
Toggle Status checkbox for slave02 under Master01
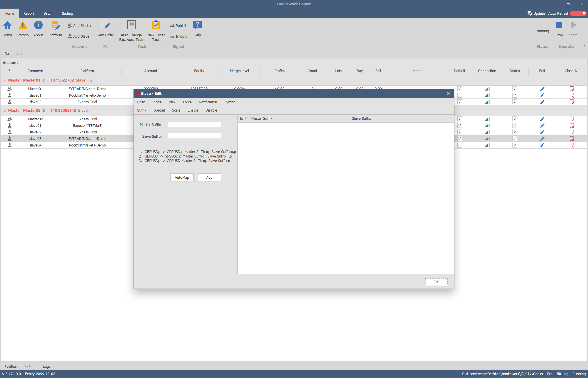(x=515, y=102)
